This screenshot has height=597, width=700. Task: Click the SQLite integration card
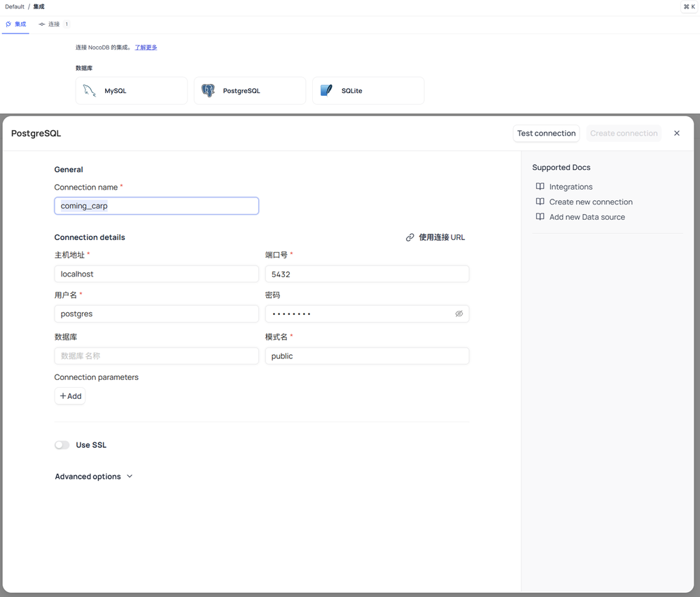pos(368,90)
